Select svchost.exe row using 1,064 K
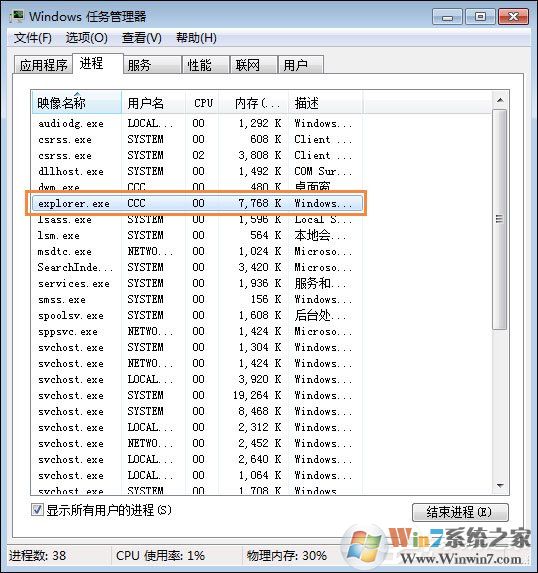This screenshot has height=573, width=538. (197, 476)
